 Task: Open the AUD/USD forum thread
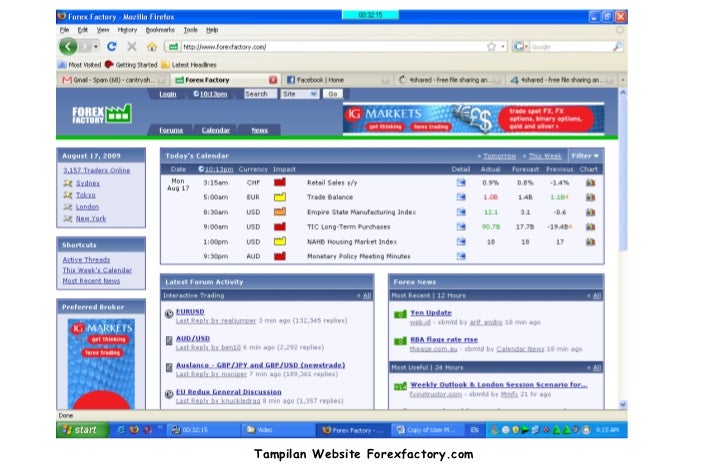pyautogui.click(x=193, y=339)
